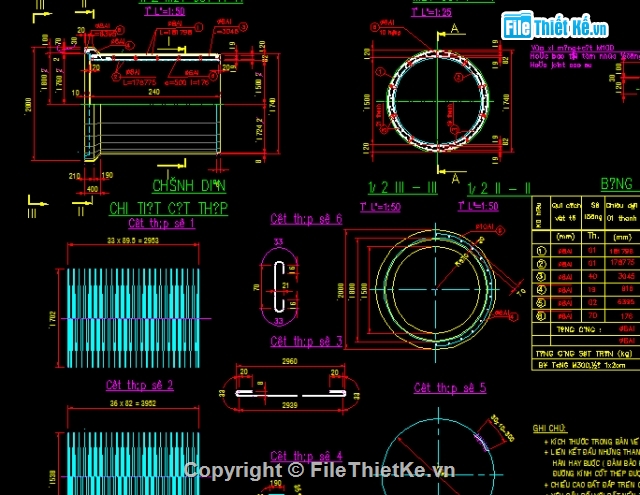Select the 'Th.' unit header cell
640x495 pixels.
tap(593, 236)
